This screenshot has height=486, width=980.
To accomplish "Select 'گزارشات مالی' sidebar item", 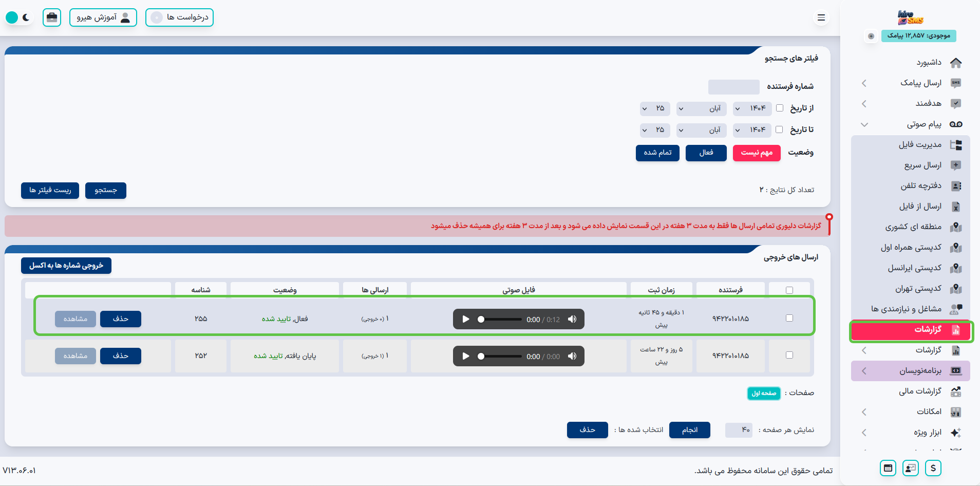I will [x=920, y=391].
